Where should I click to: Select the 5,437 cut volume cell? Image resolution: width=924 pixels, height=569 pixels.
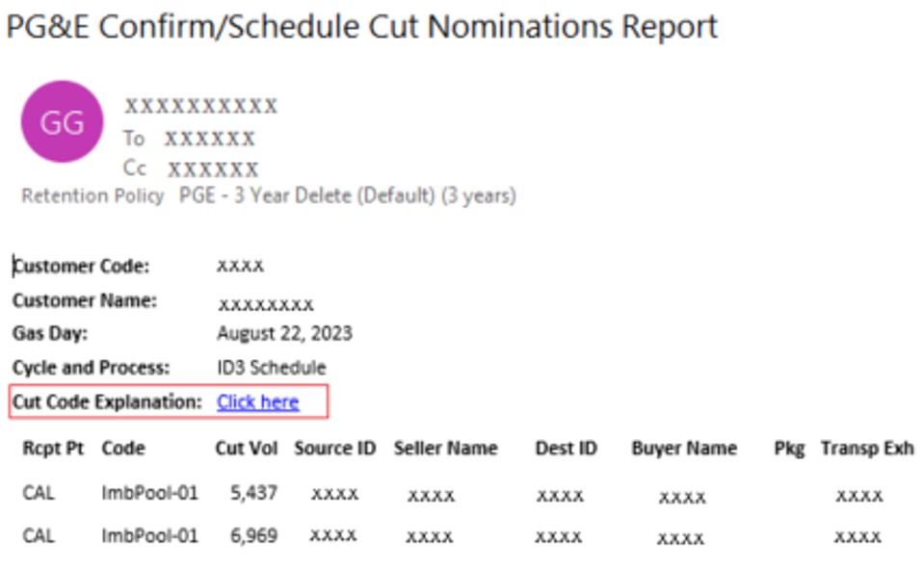point(254,493)
